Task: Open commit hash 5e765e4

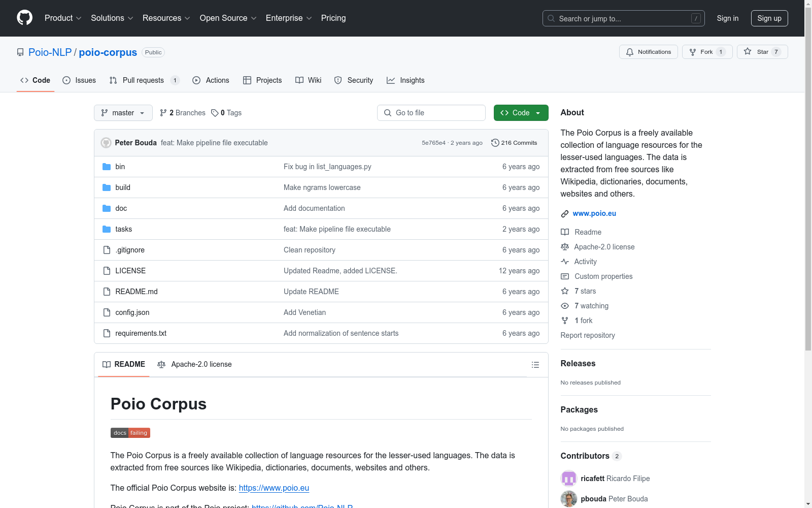Action: (433, 143)
